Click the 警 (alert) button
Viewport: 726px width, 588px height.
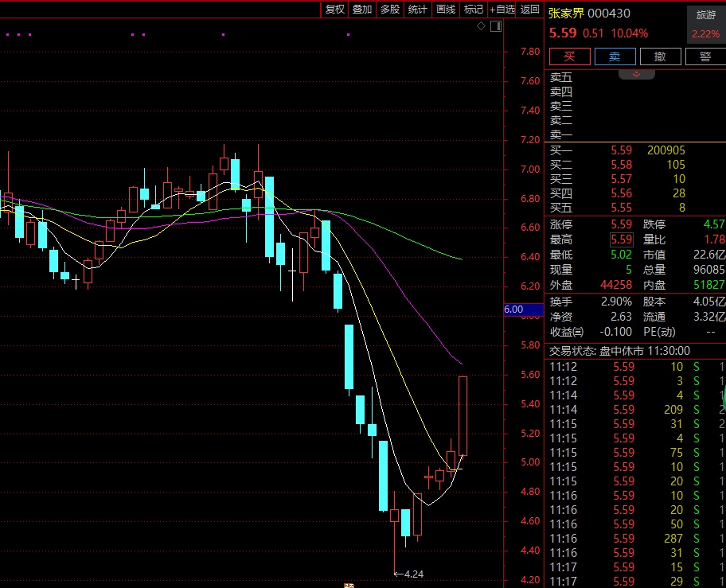[x=705, y=56]
